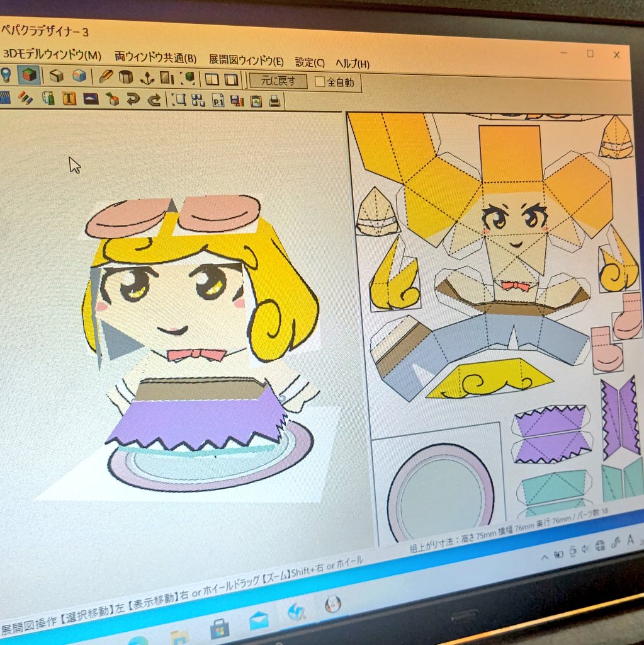Image resolution: width=644 pixels, height=645 pixels.
Task: Select the colored pencils tool icon
Action: click(x=26, y=98)
